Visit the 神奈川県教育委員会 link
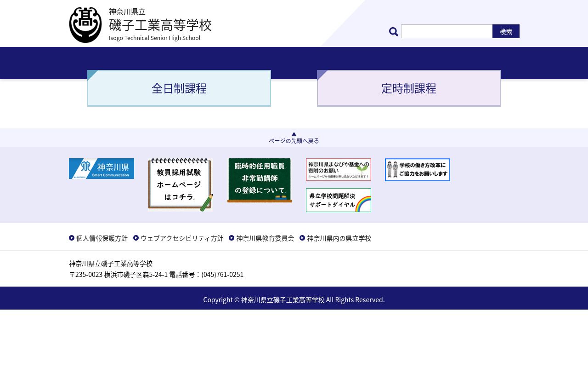 pos(265,238)
